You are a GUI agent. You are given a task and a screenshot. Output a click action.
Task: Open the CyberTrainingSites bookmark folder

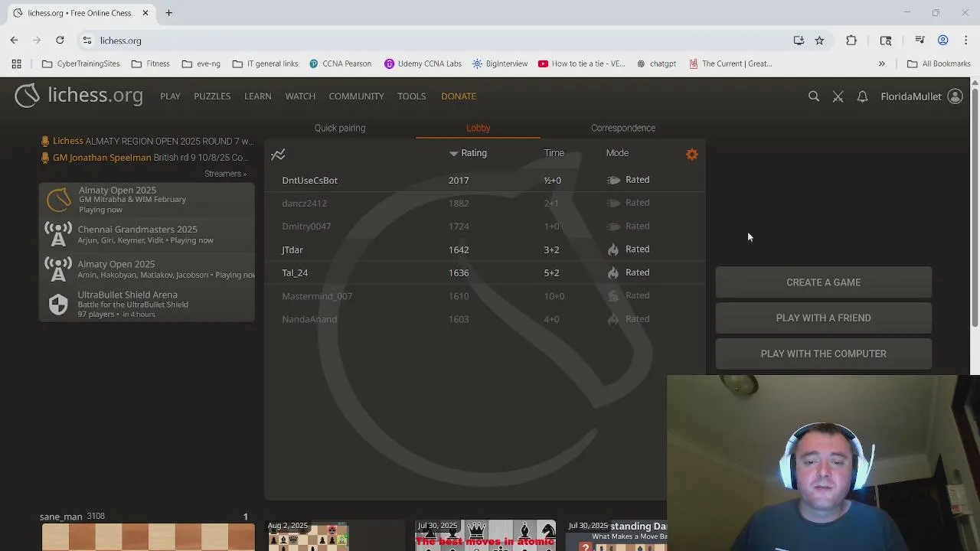click(x=81, y=64)
